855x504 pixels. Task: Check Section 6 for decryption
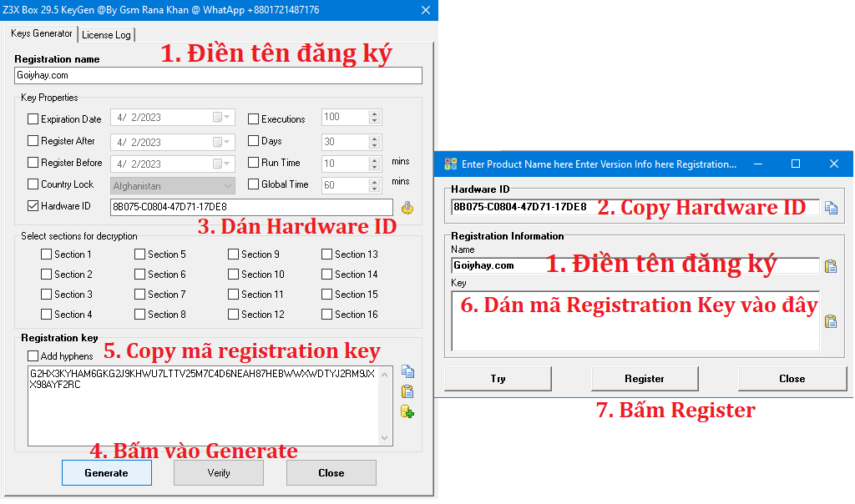tap(139, 274)
